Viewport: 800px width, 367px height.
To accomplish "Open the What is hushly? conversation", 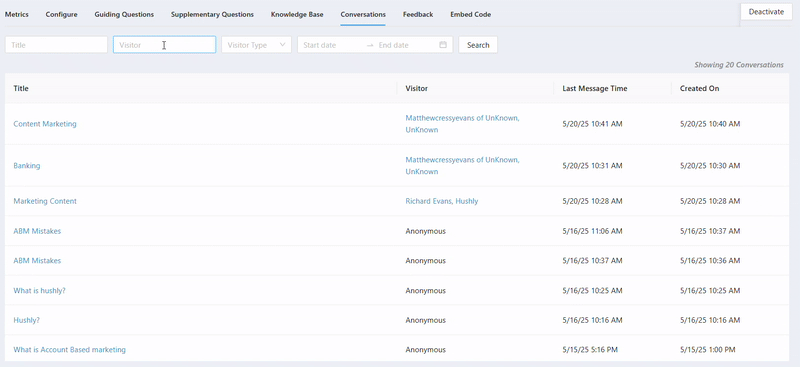I will click(39, 290).
